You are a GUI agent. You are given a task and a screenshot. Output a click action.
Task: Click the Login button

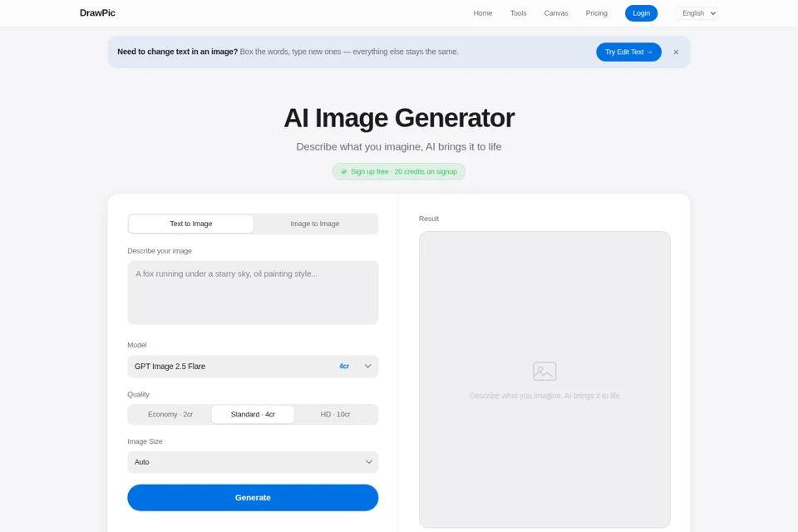tap(641, 13)
